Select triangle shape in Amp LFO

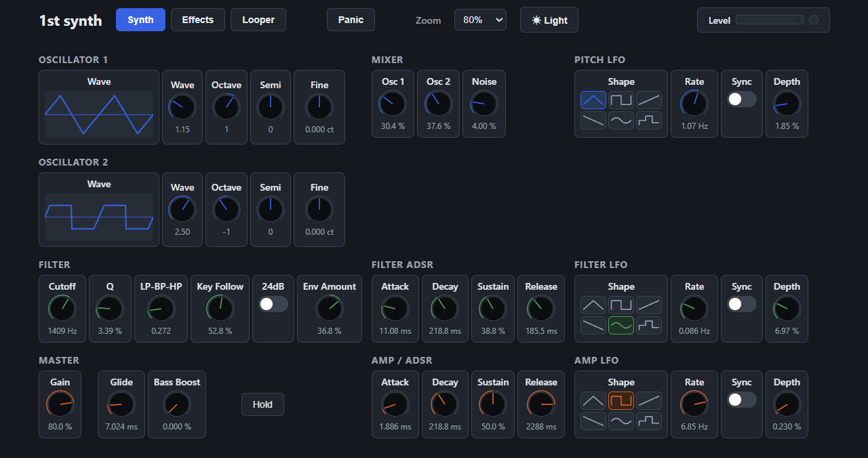(593, 401)
